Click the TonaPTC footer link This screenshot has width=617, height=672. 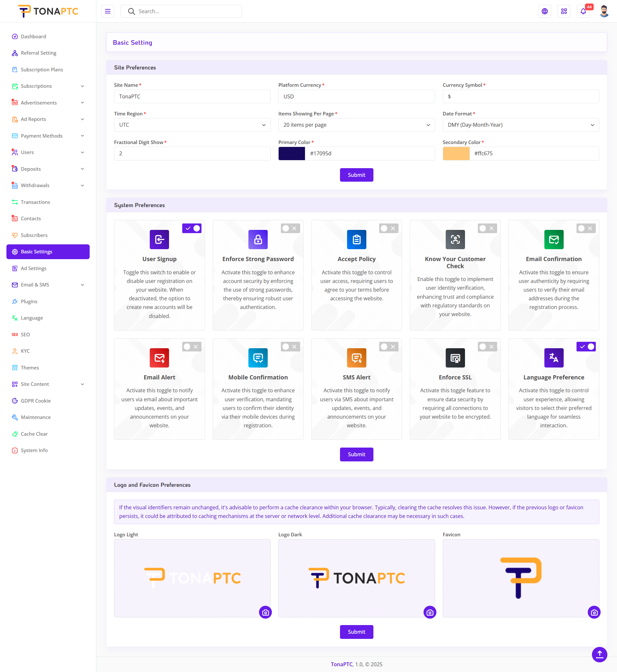coord(341,664)
